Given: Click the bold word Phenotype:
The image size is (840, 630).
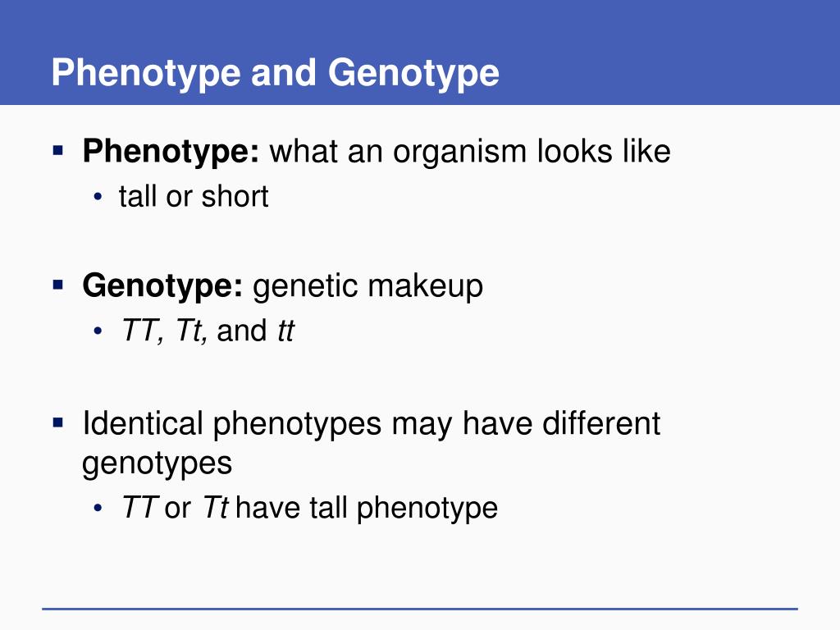Looking at the screenshot, I should (171, 152).
